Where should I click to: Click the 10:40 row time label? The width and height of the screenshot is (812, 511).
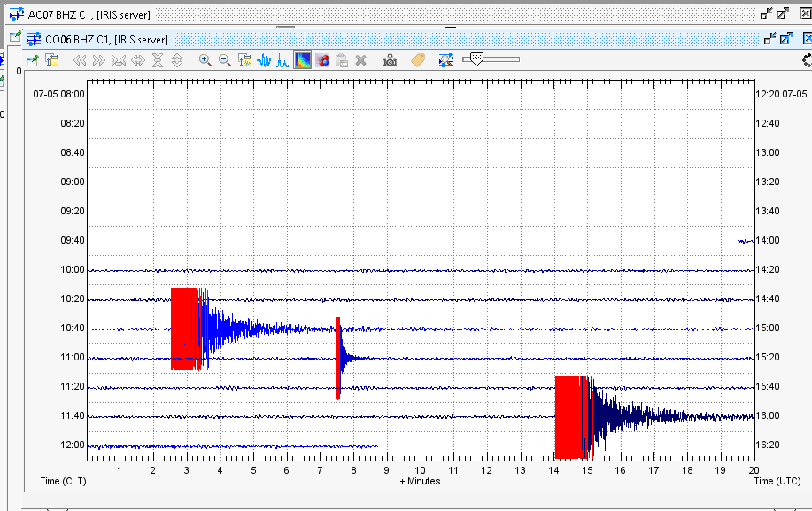tap(73, 328)
